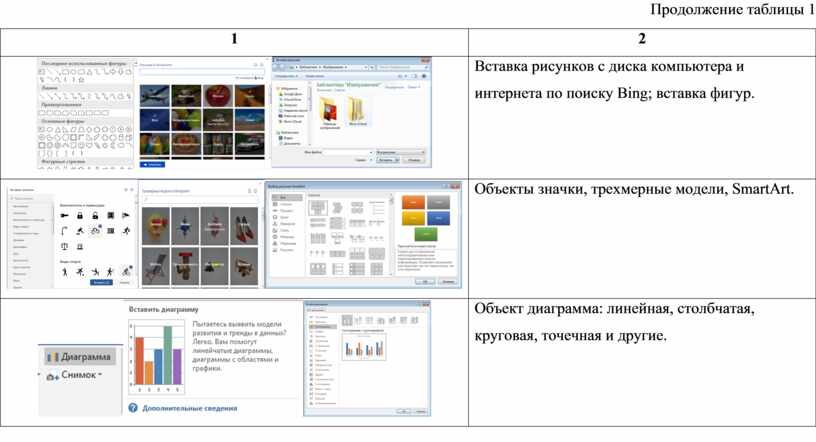The image size is (816, 442).
Task: Select the red valve 3D model thumbnail
Action: pos(185,266)
